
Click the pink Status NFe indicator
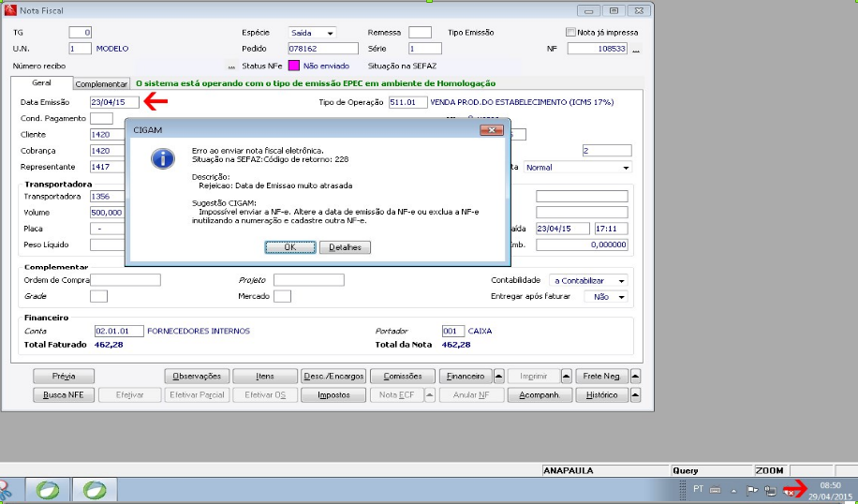click(294, 66)
